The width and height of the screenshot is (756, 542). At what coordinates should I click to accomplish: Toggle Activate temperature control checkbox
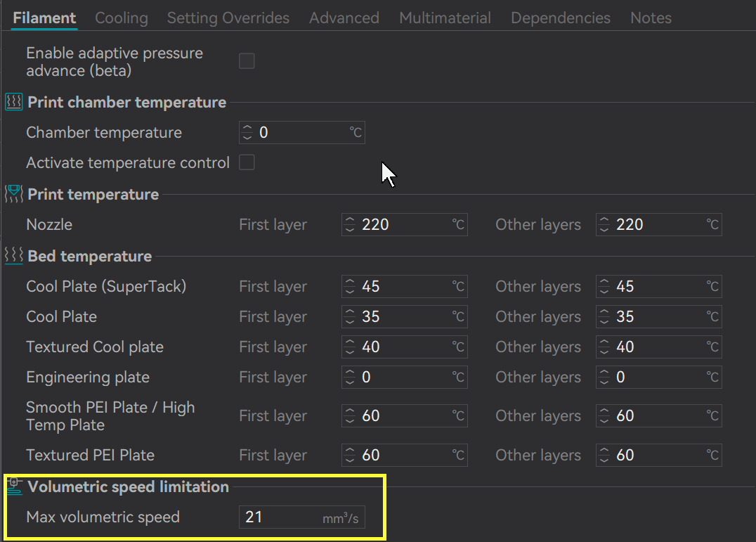pos(247,162)
